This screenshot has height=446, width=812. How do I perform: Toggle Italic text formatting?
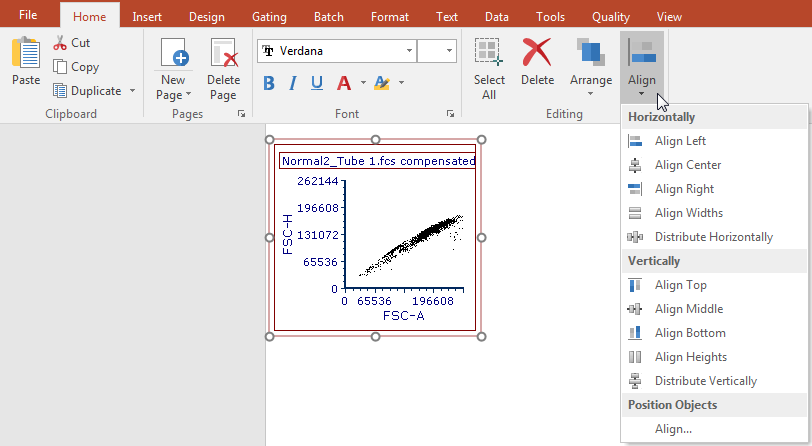pyautogui.click(x=293, y=83)
